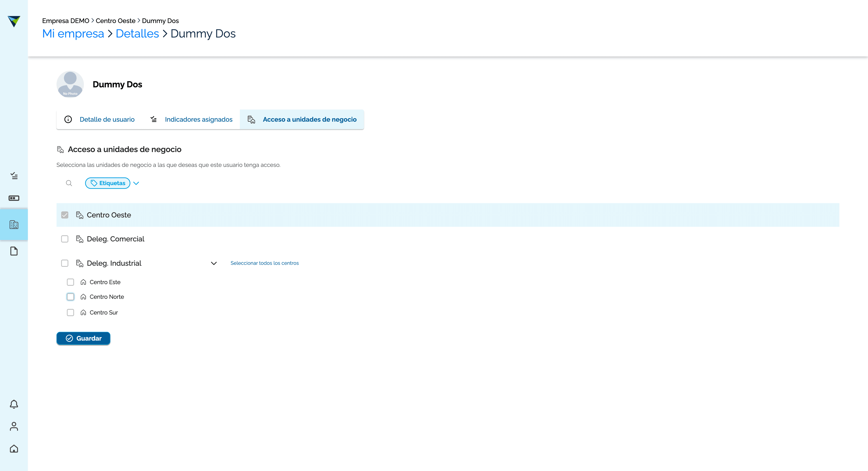The height and width of the screenshot is (471, 868).
Task: Go to Mi empresa breadcrumb link
Action: click(73, 34)
